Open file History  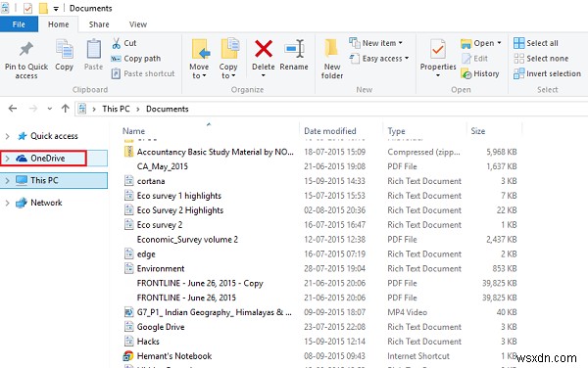tap(479, 73)
